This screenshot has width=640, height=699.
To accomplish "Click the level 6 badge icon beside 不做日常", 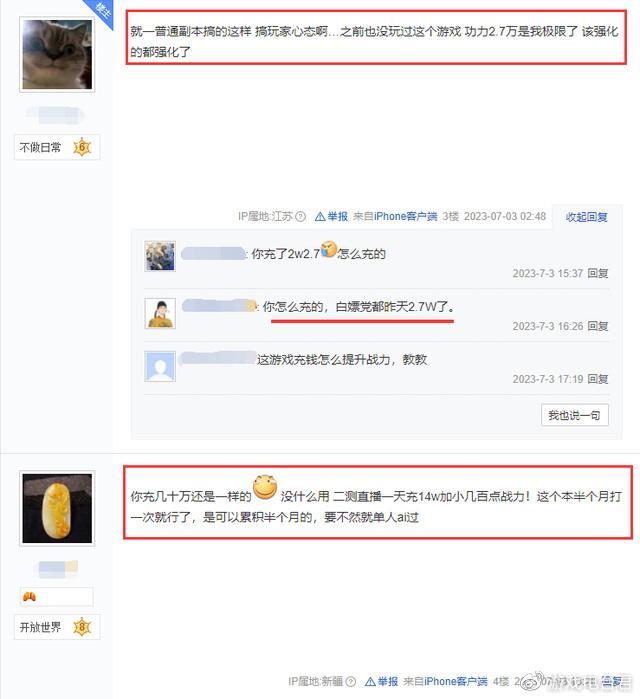I will click(x=82, y=147).
